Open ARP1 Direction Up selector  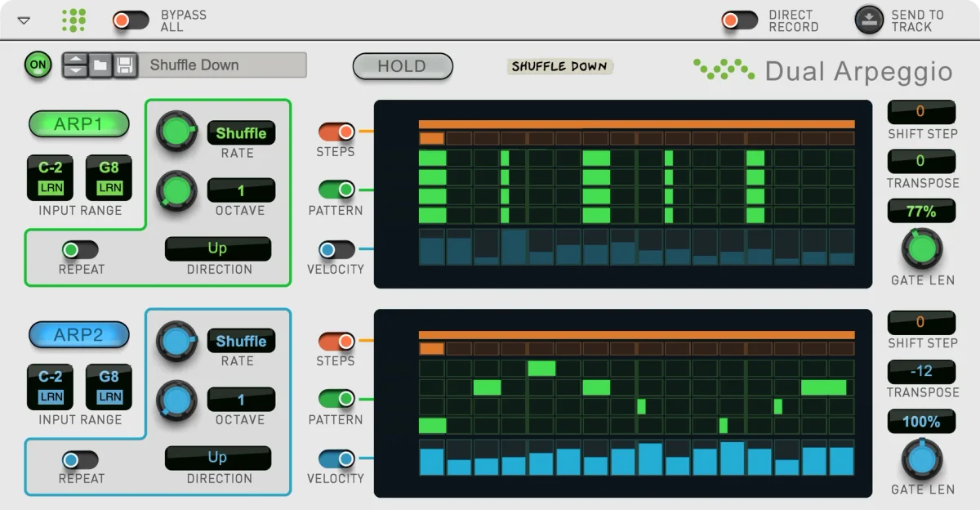tap(217, 248)
